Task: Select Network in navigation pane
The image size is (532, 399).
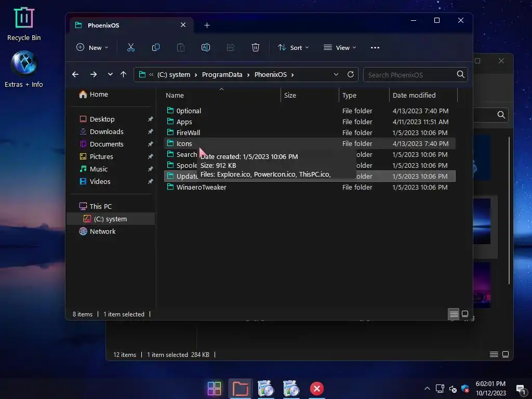Action: pos(102,231)
